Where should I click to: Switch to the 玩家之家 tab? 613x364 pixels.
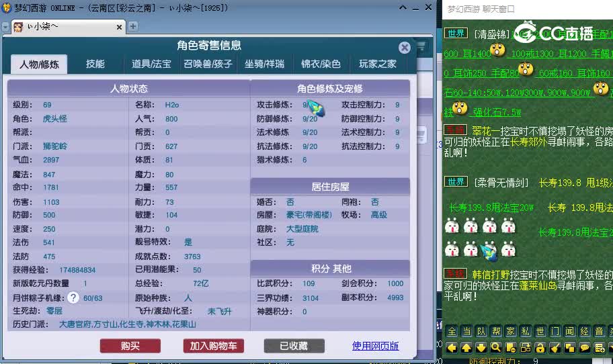pyautogui.click(x=378, y=64)
